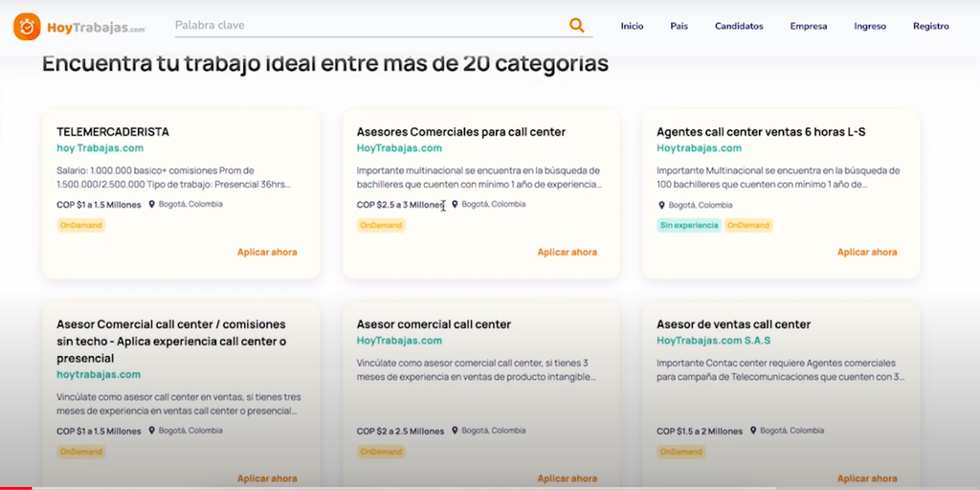Image resolution: width=980 pixels, height=490 pixels.
Task: Click the Encuentra tu trabajo ideal heading
Action: click(325, 64)
